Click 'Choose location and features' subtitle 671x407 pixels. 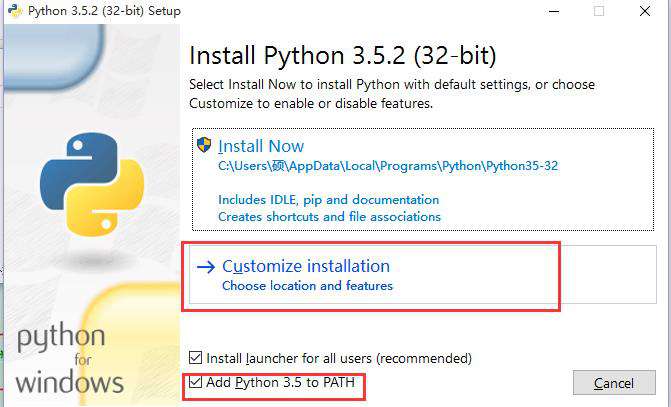click(307, 285)
